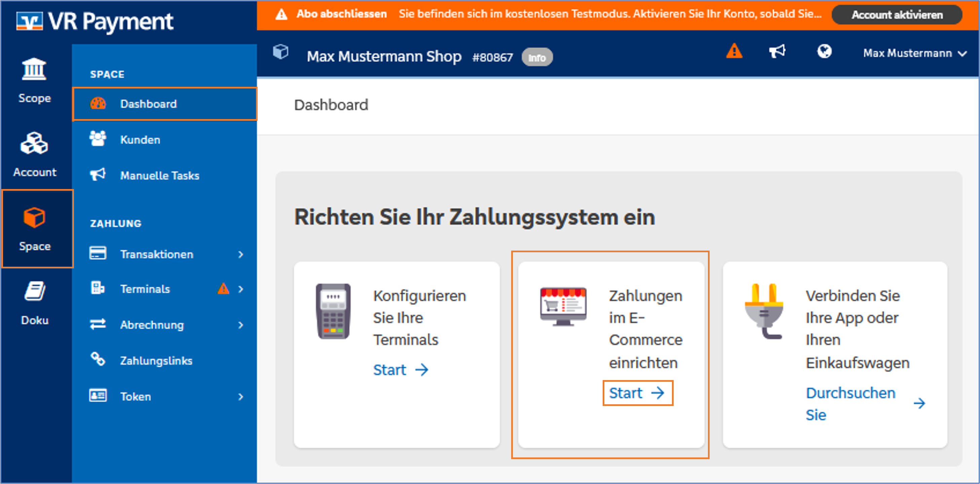The width and height of the screenshot is (980, 484).
Task: Click the e-commerce monitor illustration
Action: [563, 307]
